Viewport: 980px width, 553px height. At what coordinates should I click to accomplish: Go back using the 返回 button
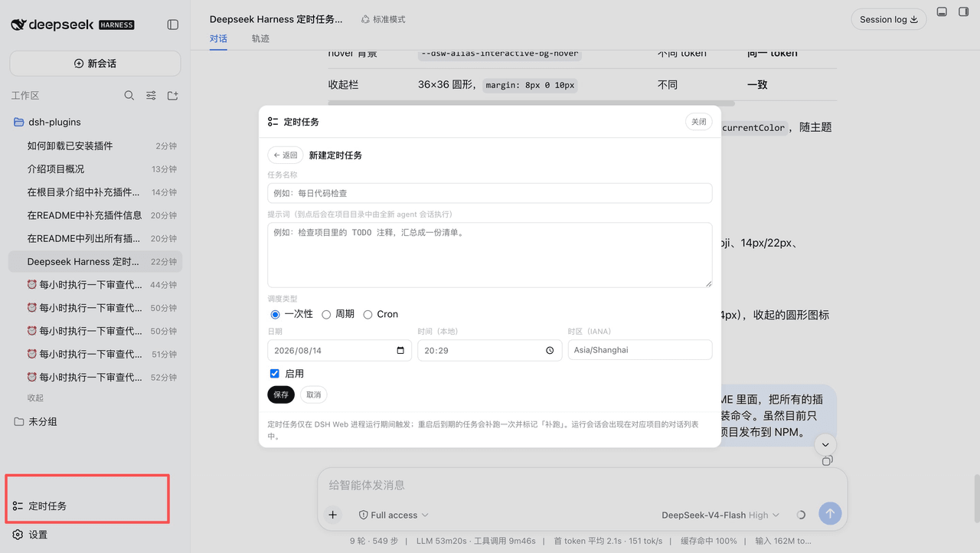click(285, 155)
